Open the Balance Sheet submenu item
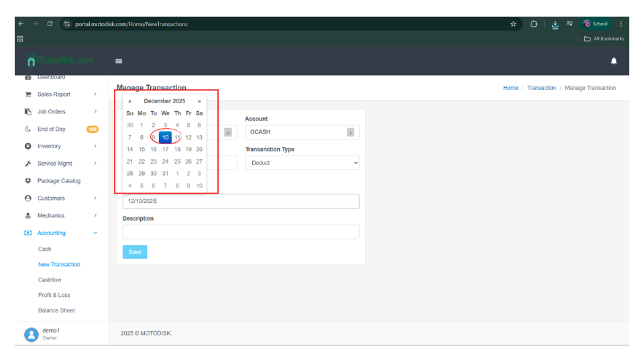 (56, 310)
